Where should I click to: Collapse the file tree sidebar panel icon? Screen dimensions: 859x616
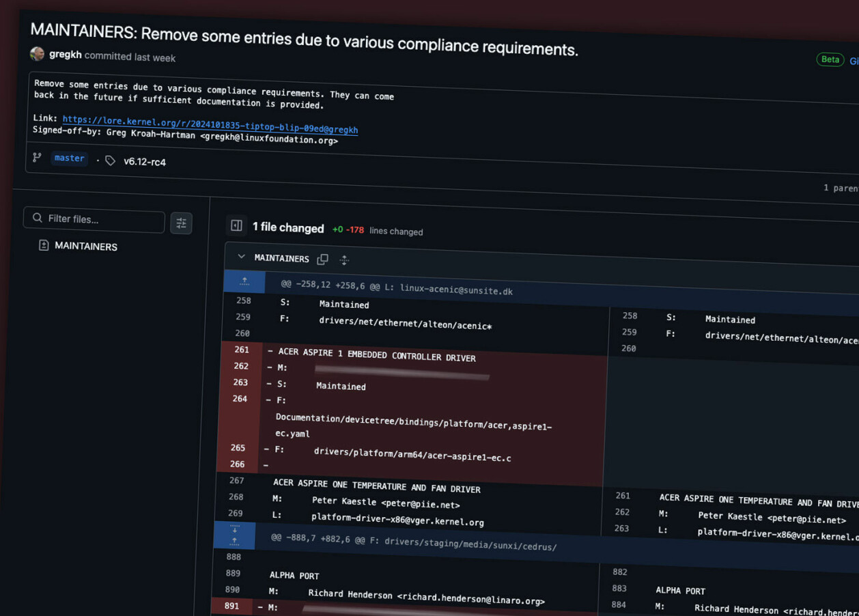pyautogui.click(x=236, y=225)
